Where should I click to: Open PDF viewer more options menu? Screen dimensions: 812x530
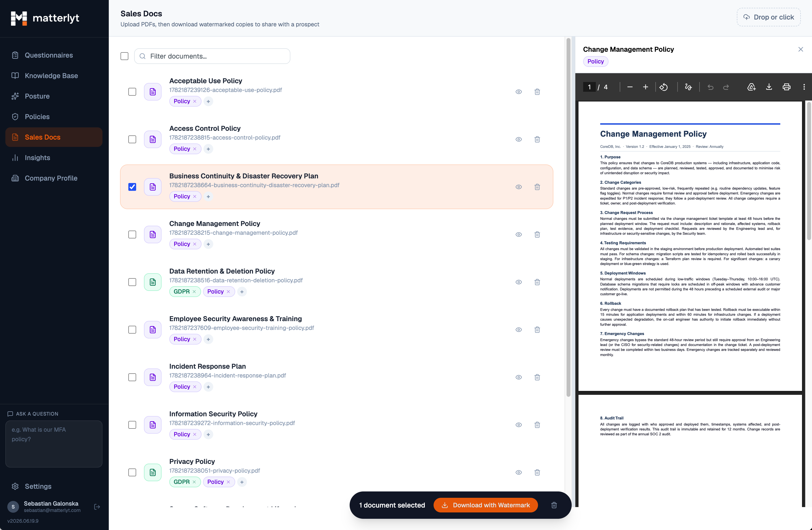(804, 87)
